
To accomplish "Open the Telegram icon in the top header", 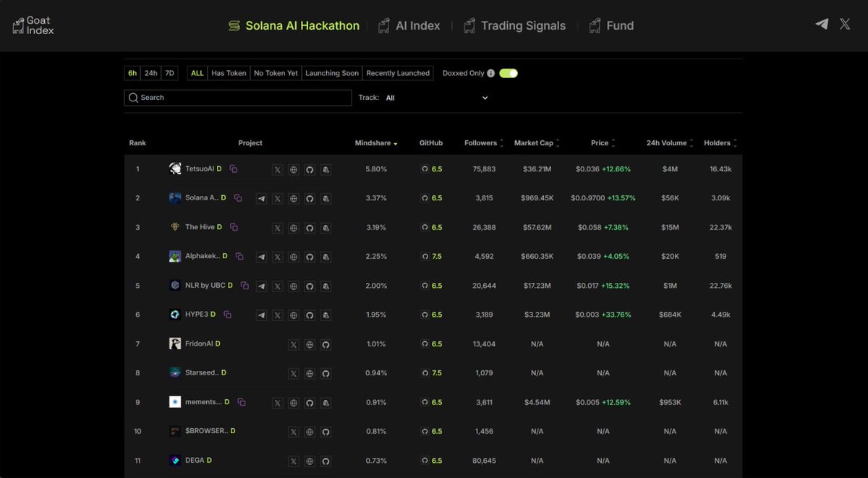I will [x=822, y=24].
